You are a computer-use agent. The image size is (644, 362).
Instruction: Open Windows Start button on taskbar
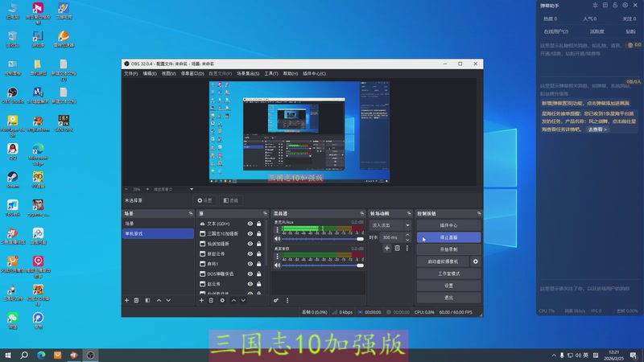click(x=8, y=356)
